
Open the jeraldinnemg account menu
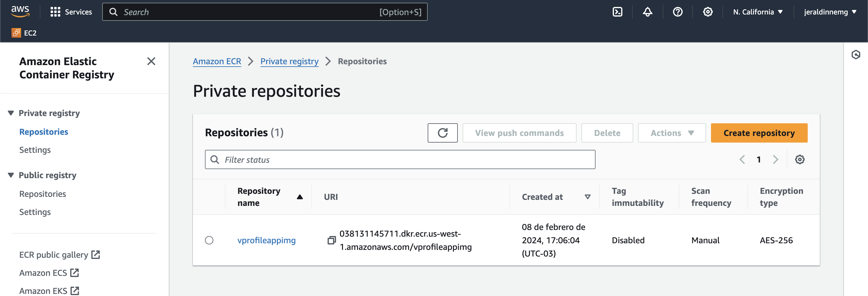(830, 12)
